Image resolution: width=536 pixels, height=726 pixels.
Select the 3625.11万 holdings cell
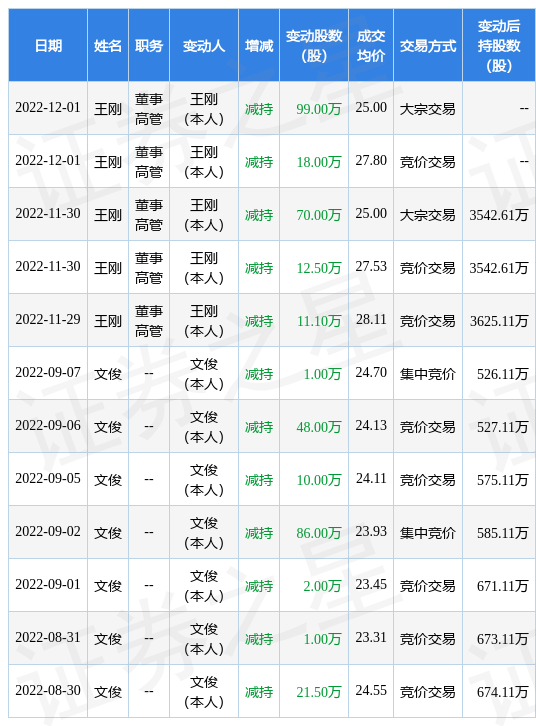click(x=499, y=321)
